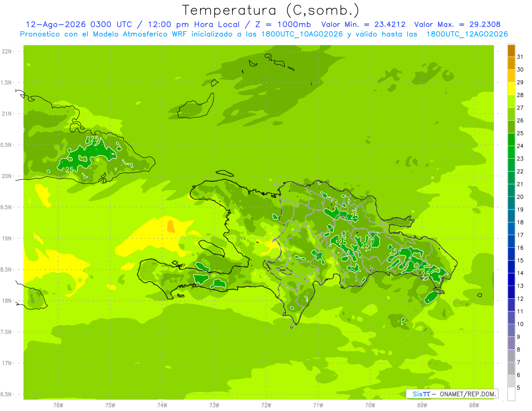The height and width of the screenshot is (411, 532).
Task: Click the colorbar value label "30"
Action: point(520,70)
